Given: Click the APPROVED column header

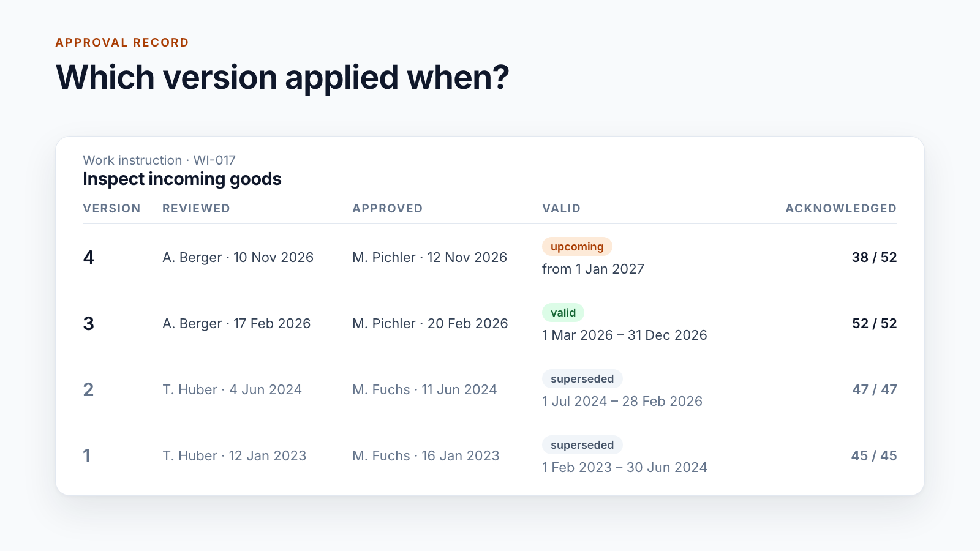Looking at the screenshot, I should [x=387, y=208].
